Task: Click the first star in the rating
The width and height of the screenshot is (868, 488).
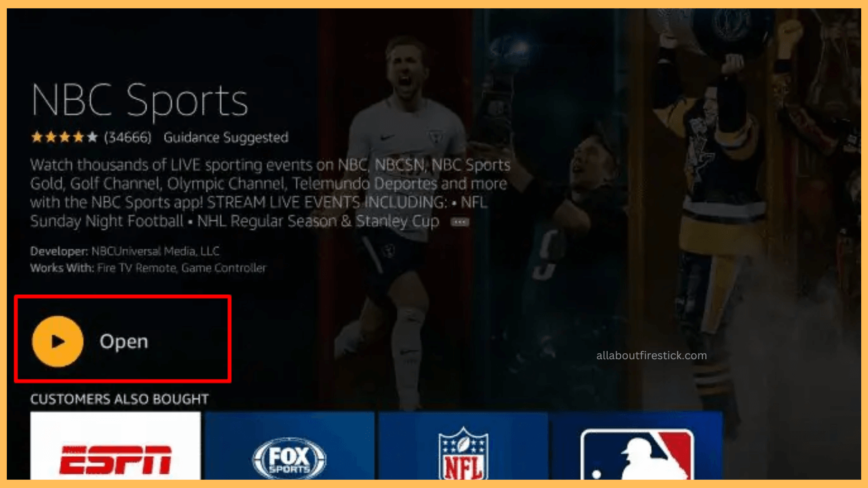Action: click(x=35, y=137)
